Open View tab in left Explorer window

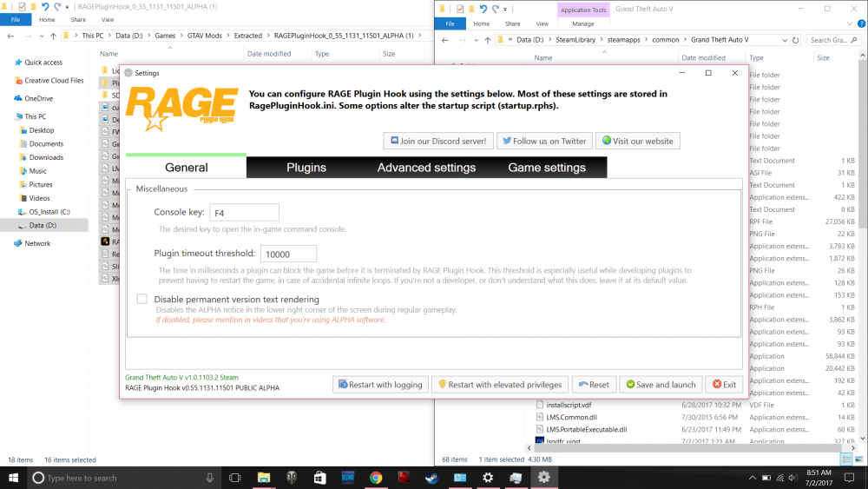coord(108,19)
